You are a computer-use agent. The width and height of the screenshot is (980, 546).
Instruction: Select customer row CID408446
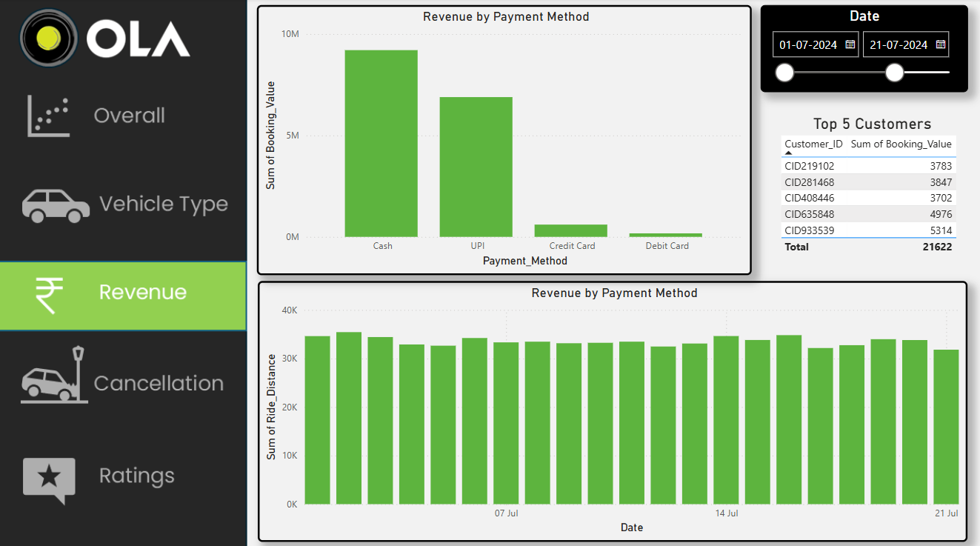pos(868,198)
